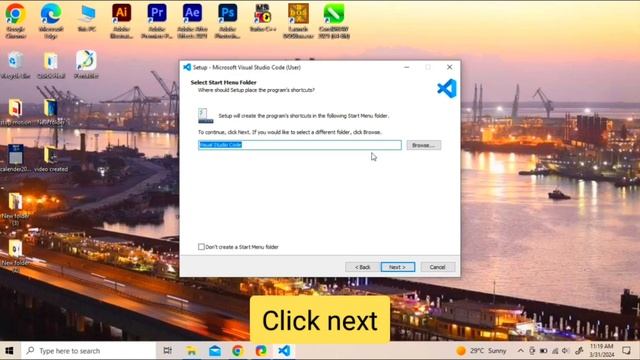
Task: Select the New folder icon beside stop motion
Action: coord(51,111)
